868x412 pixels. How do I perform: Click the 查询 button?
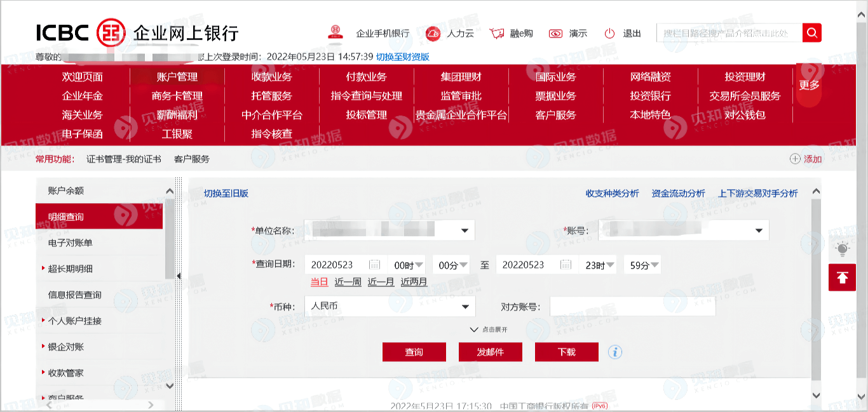pyautogui.click(x=414, y=352)
